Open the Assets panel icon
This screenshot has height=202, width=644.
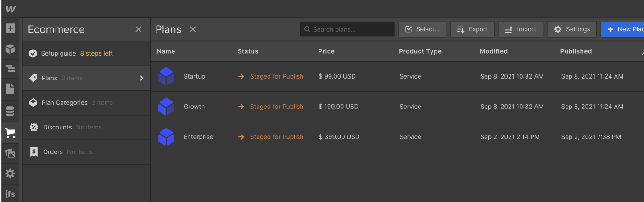click(10, 153)
